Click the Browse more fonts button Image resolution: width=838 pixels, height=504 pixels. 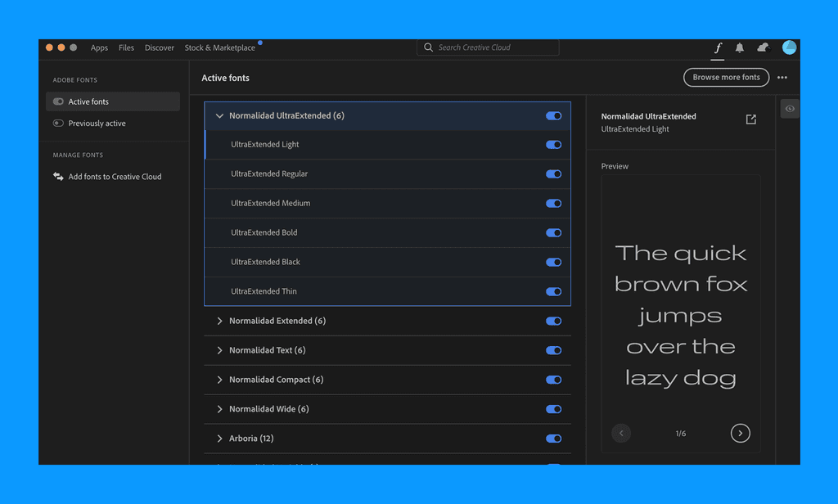726,77
